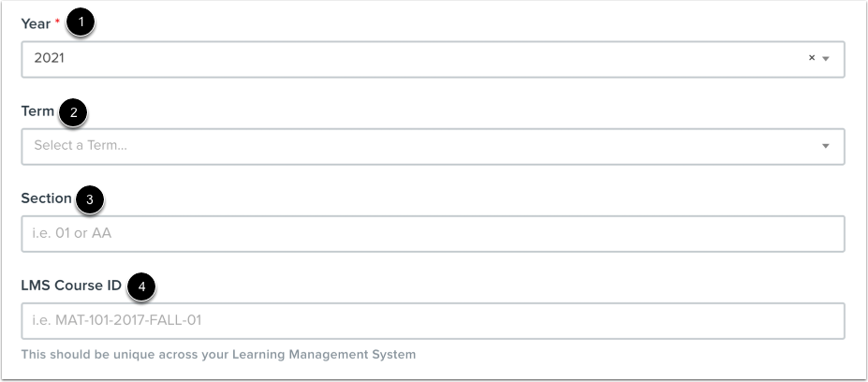Click the 2021 value in Year field

click(x=49, y=58)
